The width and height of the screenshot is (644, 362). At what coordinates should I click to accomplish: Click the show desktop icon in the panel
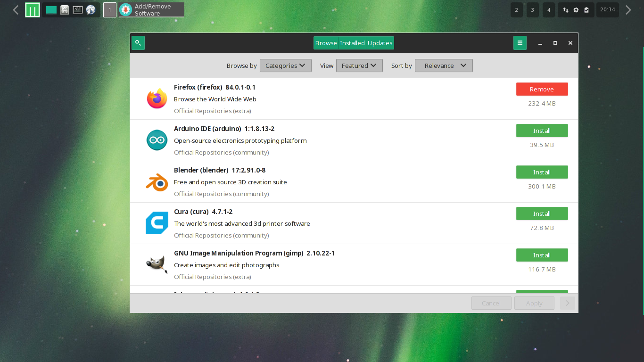click(x=51, y=10)
